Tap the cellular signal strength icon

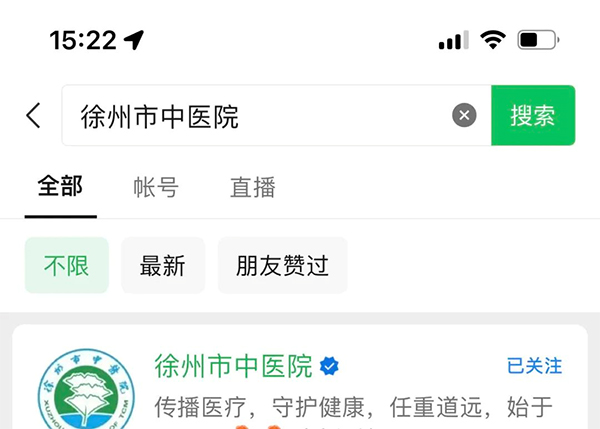(453, 40)
